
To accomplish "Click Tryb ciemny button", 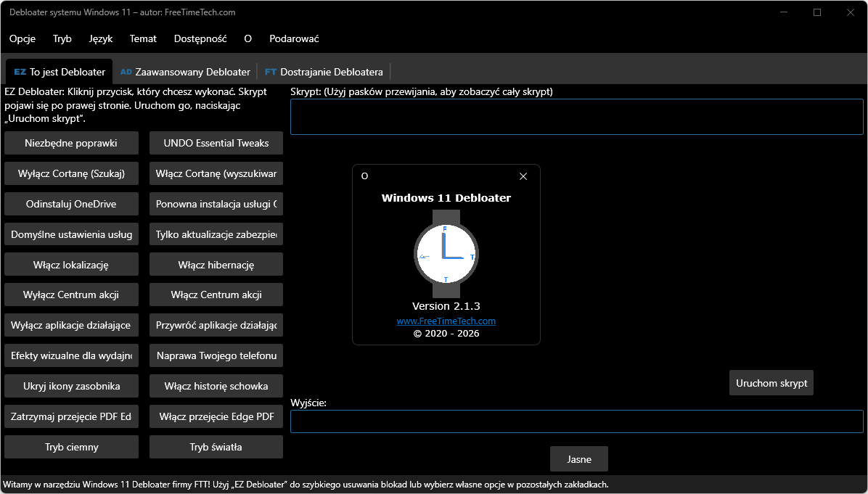I will pyautogui.click(x=71, y=447).
